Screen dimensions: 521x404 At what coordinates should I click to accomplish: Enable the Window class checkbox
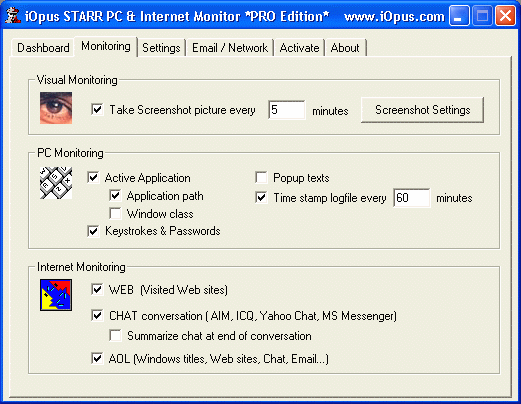click(x=115, y=213)
